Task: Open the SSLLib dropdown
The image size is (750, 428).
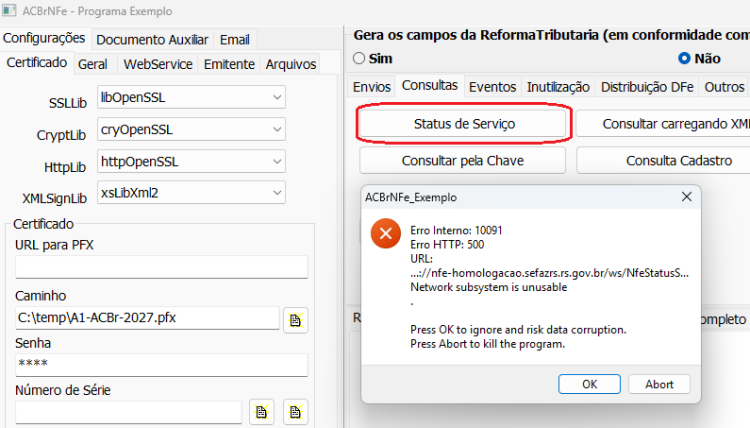Action: [x=191, y=97]
